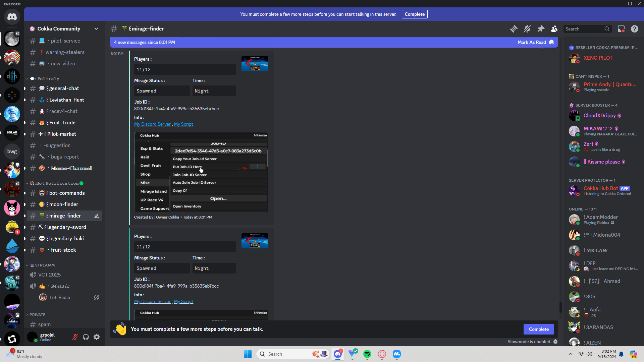Open the general-chat channel
The image size is (644, 362).
coord(64,88)
